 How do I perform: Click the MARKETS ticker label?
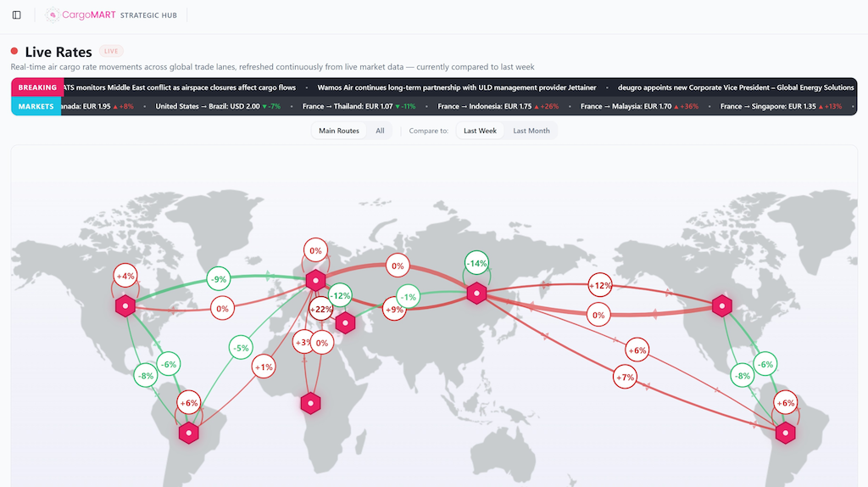click(36, 107)
